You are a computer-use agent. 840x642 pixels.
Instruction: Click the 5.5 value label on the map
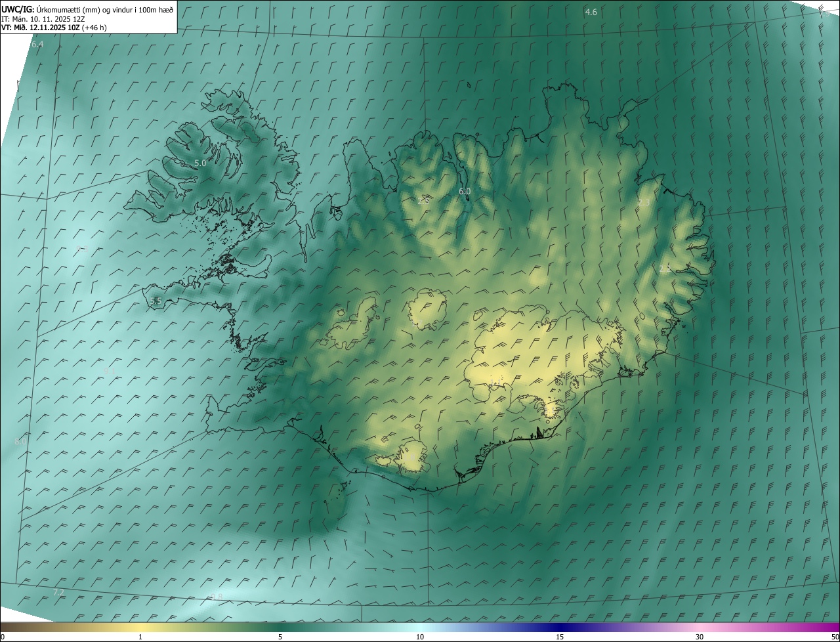click(156, 301)
